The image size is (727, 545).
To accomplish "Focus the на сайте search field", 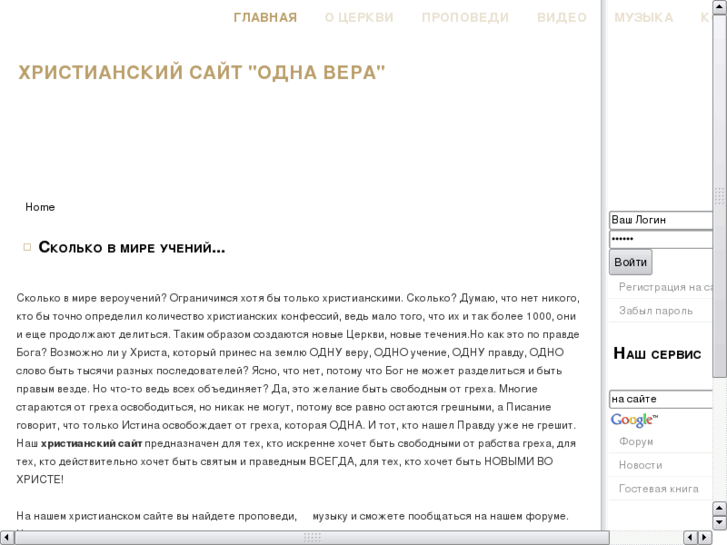I will [x=661, y=399].
